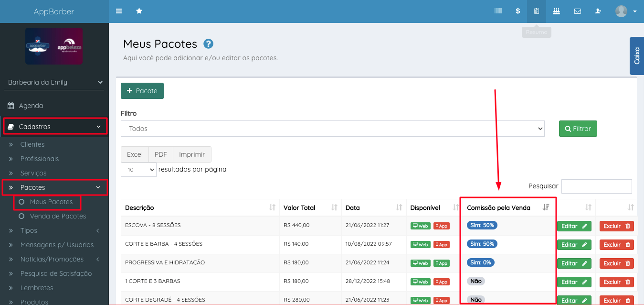644x305 pixels.
Task: Click the hamburger menu toggle icon
Action: (119, 11)
